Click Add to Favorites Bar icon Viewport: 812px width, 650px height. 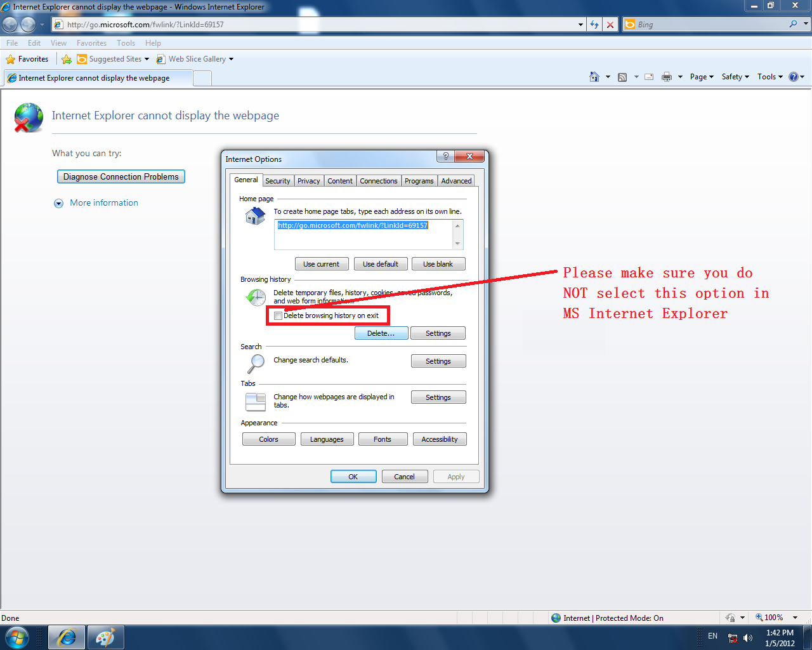[x=67, y=59]
